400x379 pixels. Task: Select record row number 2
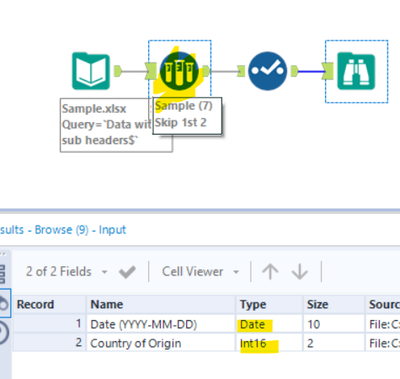tap(49, 343)
